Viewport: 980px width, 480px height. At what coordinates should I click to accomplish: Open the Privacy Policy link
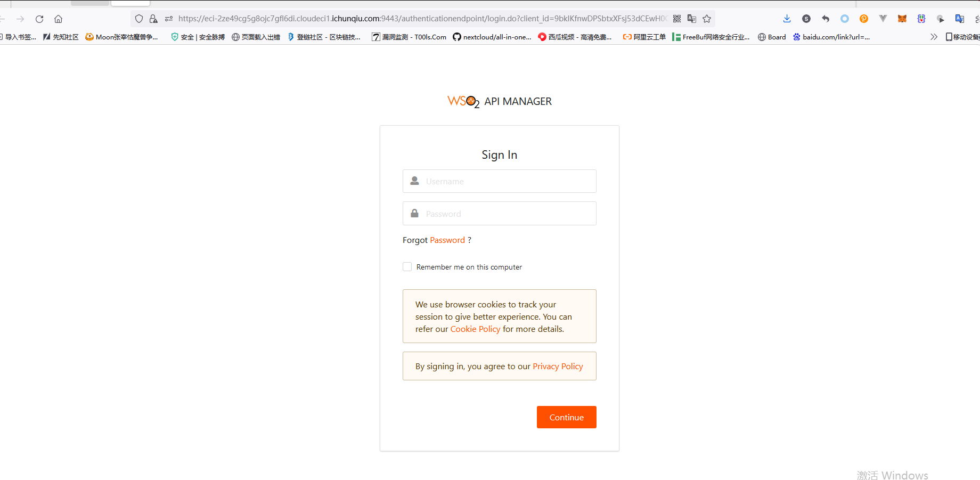pyautogui.click(x=558, y=367)
